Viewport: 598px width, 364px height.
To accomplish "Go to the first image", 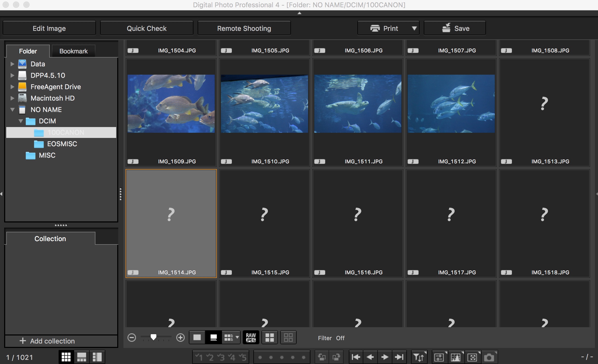I will [x=356, y=357].
